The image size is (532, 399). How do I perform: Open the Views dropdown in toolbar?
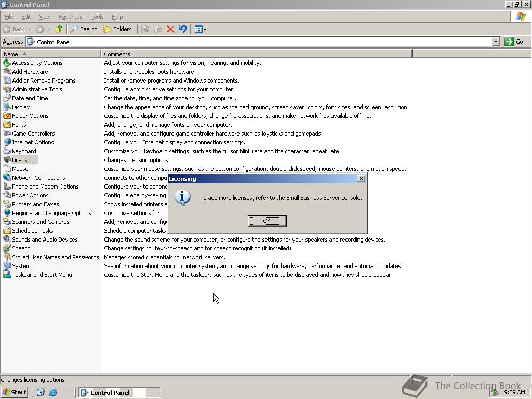coord(201,29)
